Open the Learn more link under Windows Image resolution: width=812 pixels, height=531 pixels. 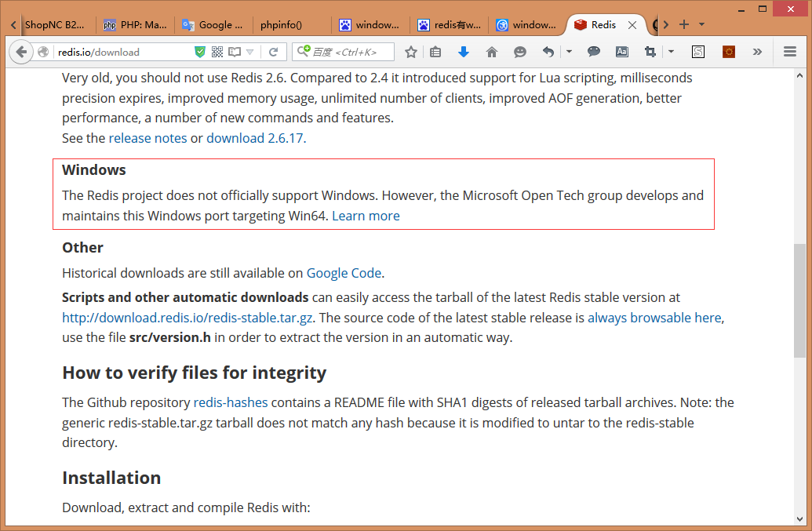pyautogui.click(x=366, y=216)
